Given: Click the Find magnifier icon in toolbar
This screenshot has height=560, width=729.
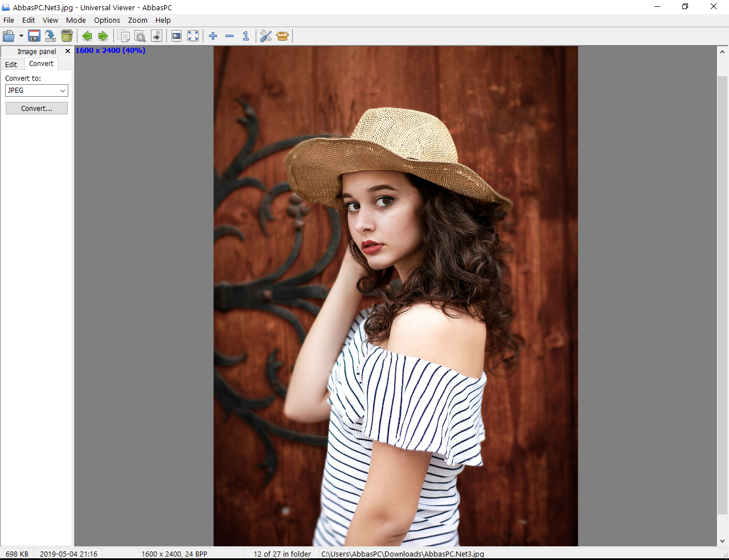Looking at the screenshot, I should pyautogui.click(x=140, y=36).
